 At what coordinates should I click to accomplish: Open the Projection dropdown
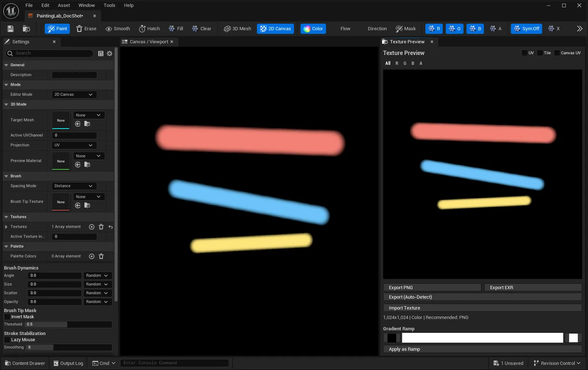74,145
